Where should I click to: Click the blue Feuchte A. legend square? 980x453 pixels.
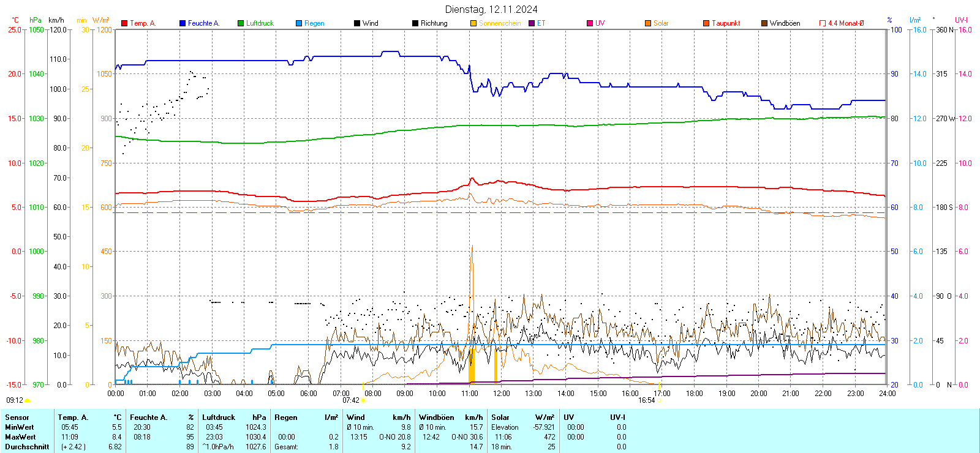click(x=183, y=23)
